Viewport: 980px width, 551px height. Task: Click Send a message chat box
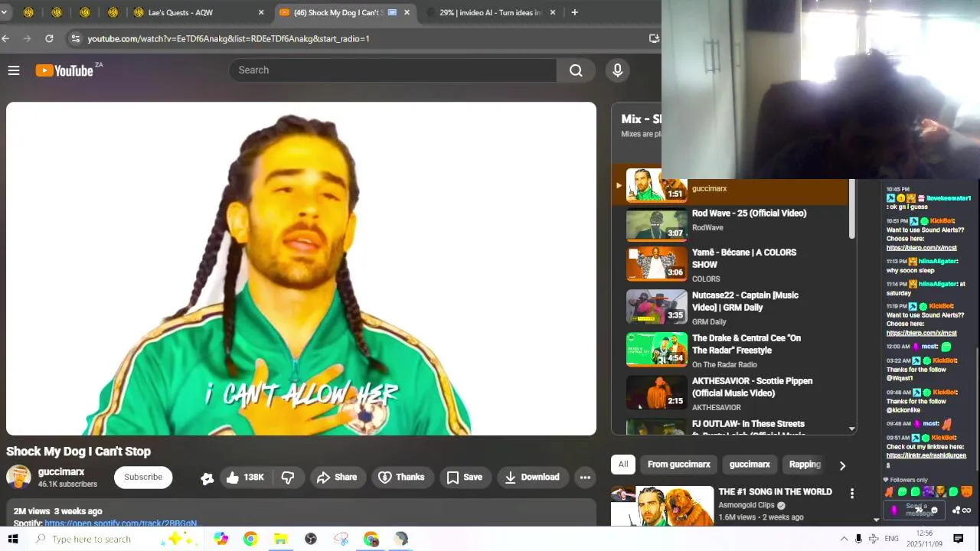point(916,510)
